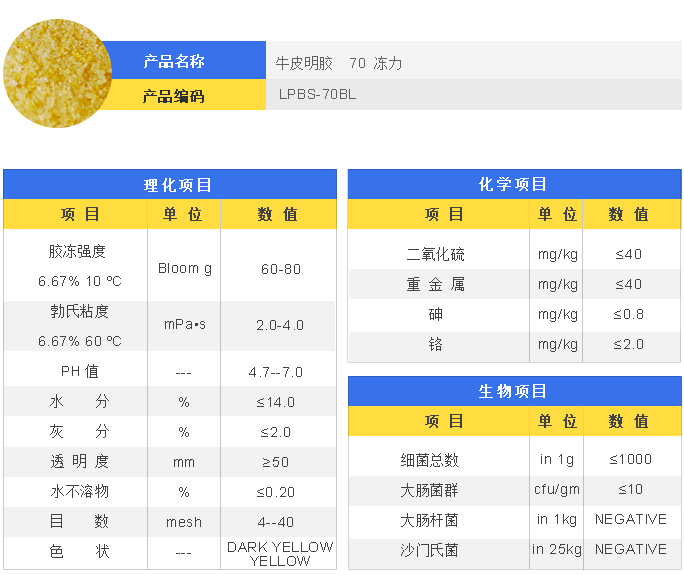The height and width of the screenshot is (575, 684).
Task: Click the Bloom g unit cell
Action: click(x=185, y=269)
